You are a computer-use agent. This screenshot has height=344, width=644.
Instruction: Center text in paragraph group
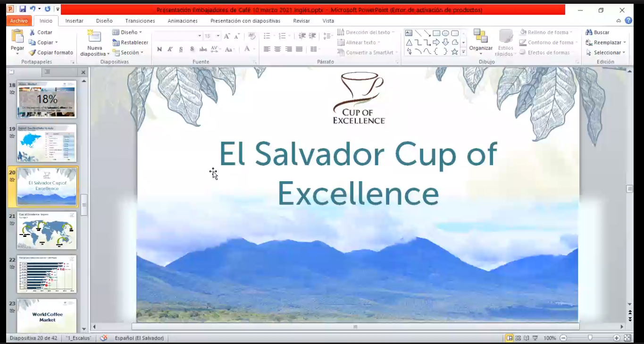277,49
